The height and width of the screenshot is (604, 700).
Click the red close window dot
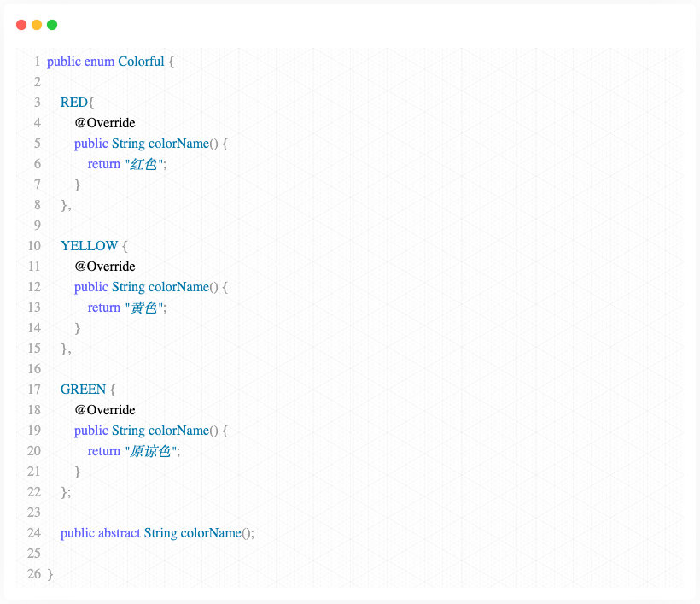coord(21,25)
